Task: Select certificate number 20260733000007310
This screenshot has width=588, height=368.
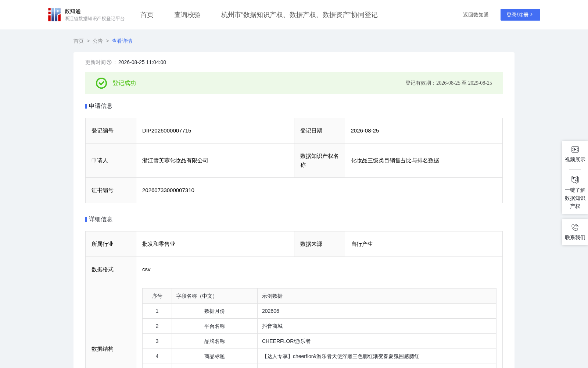Action: coord(168,190)
